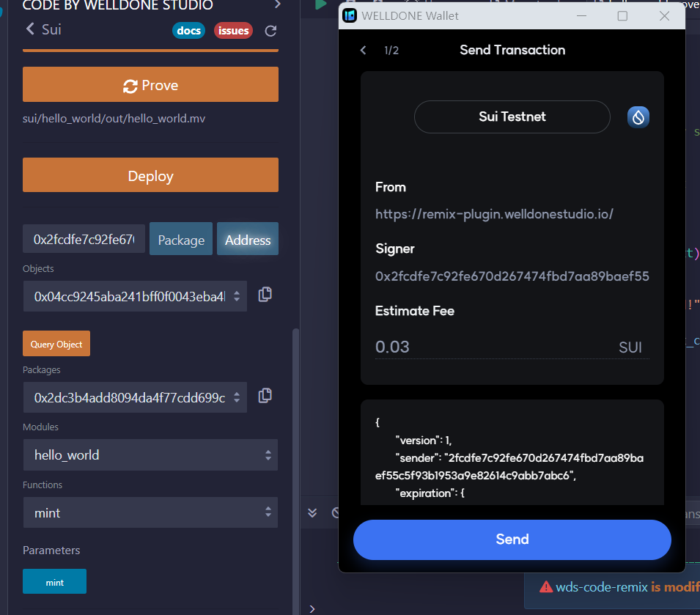700x615 pixels.
Task: Click the Prove button
Action: click(x=150, y=84)
